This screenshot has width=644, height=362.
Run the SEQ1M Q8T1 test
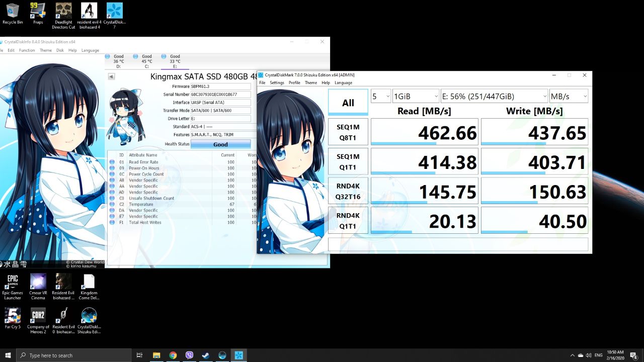click(x=348, y=132)
